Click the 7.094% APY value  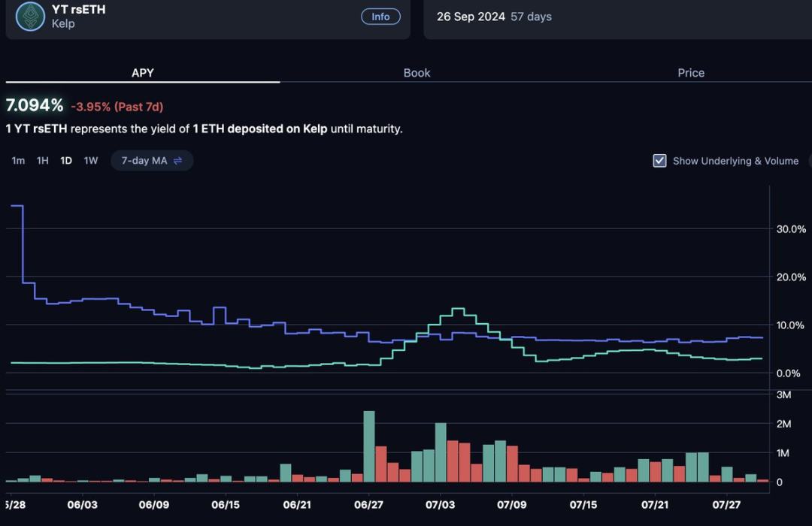tap(35, 106)
